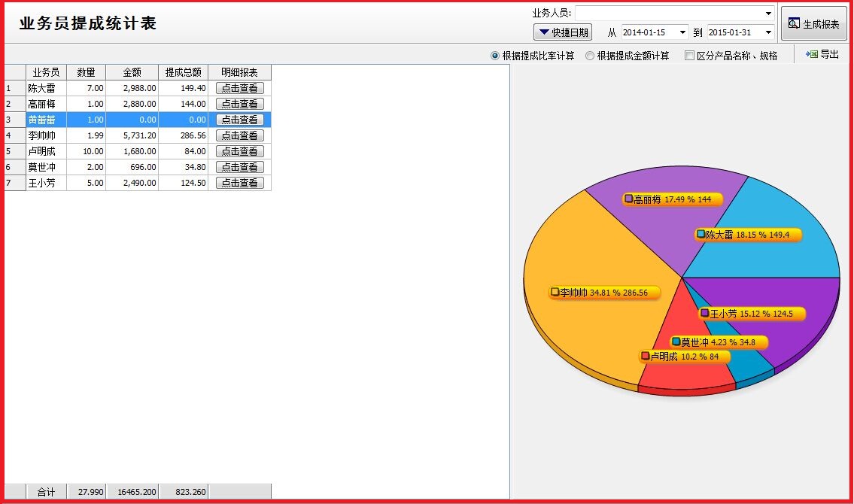The height and width of the screenshot is (504, 854).
Task: Select the 卢明成 name cell
Action: (47, 151)
